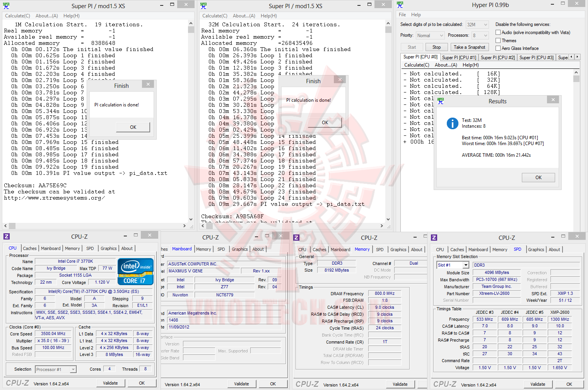Toggle the Aero Glass Interface checkbox

[x=498, y=48]
